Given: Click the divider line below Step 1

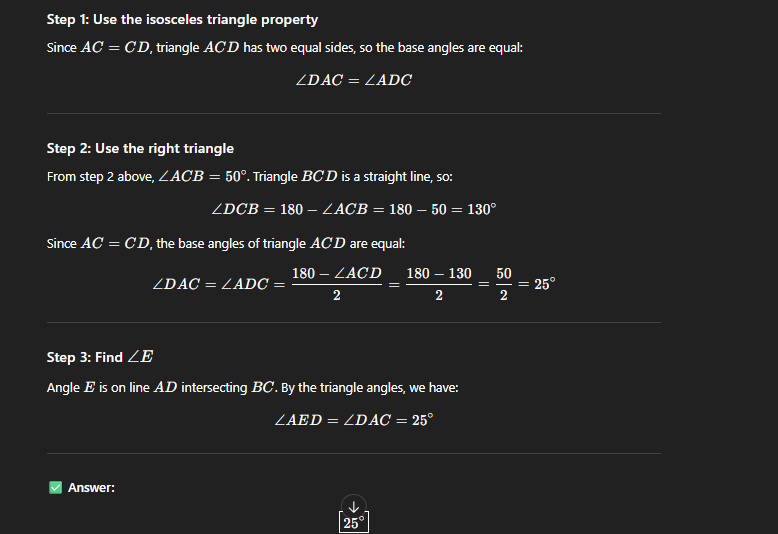Looking at the screenshot, I should pyautogui.click(x=354, y=113).
